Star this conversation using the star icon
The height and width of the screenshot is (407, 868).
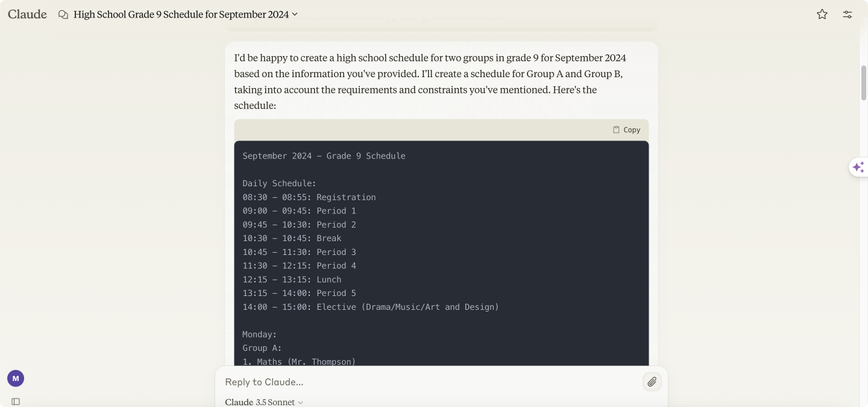pyautogui.click(x=822, y=14)
